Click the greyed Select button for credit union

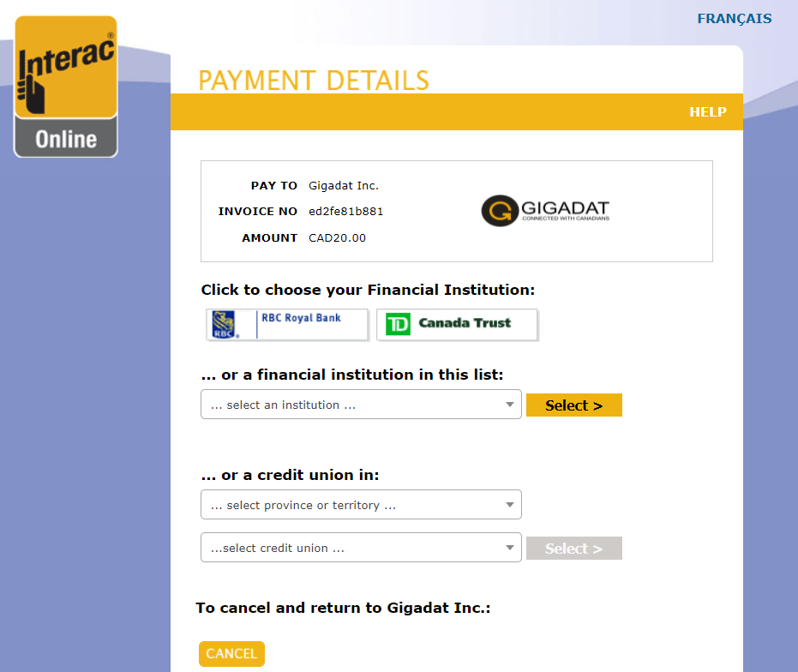(x=574, y=549)
